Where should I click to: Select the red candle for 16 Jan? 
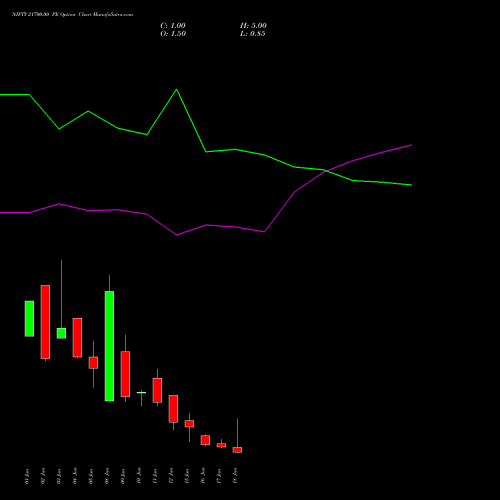click(205, 440)
